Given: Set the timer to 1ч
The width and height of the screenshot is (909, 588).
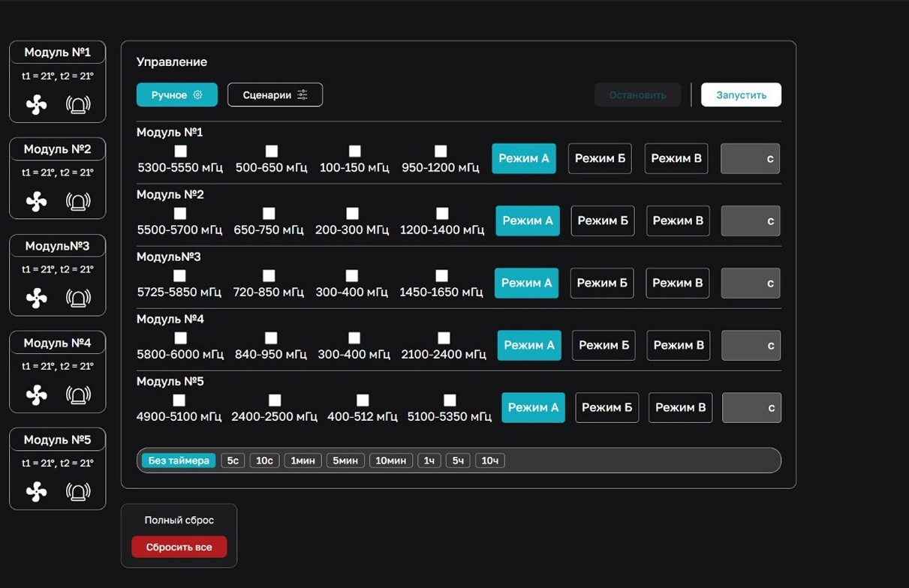Looking at the screenshot, I should point(429,460).
